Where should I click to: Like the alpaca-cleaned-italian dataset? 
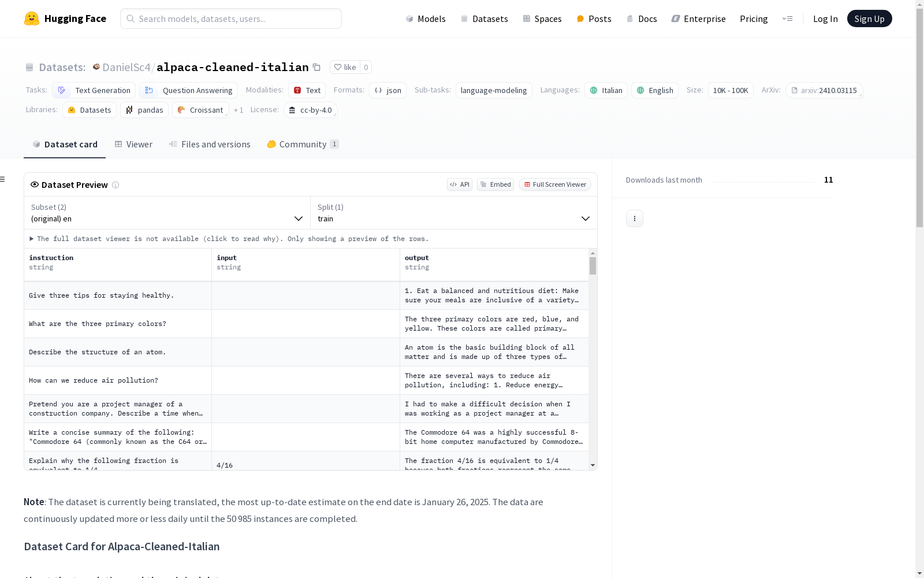point(345,67)
